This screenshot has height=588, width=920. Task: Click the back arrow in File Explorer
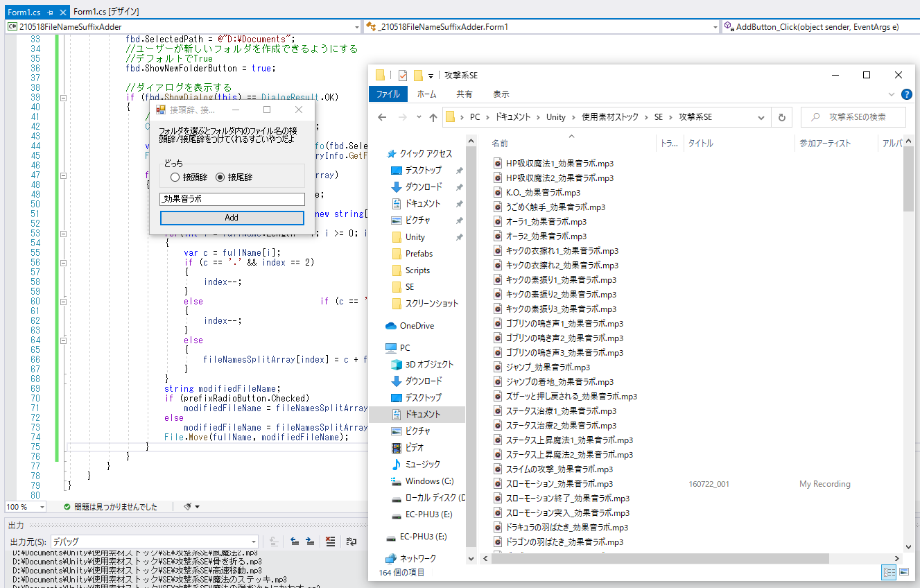click(382, 117)
